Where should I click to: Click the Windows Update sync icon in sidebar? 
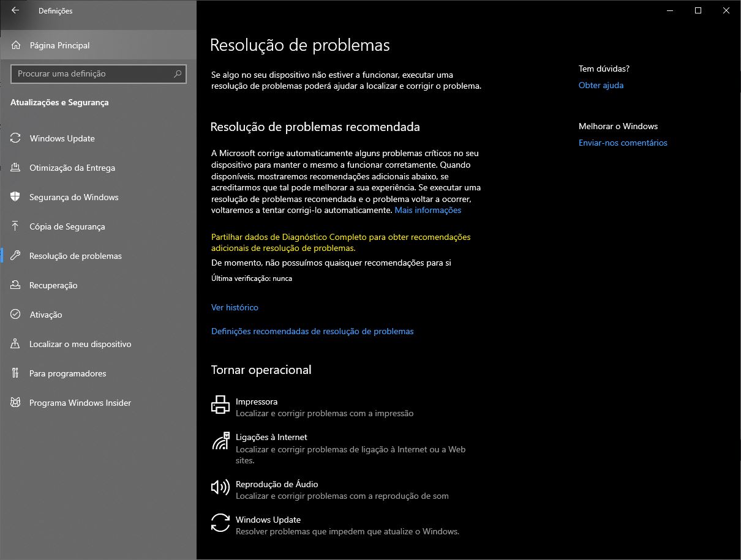(15, 138)
